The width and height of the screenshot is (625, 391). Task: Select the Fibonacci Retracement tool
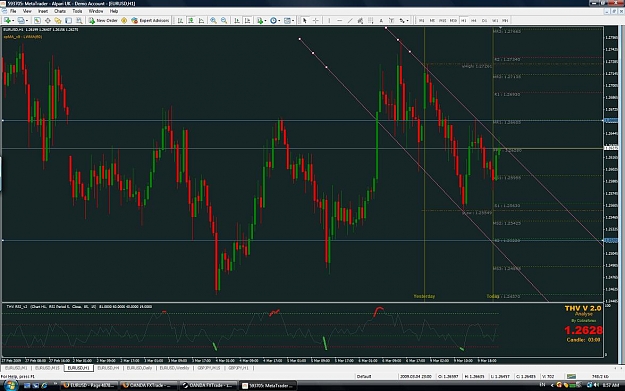[x=371, y=20]
